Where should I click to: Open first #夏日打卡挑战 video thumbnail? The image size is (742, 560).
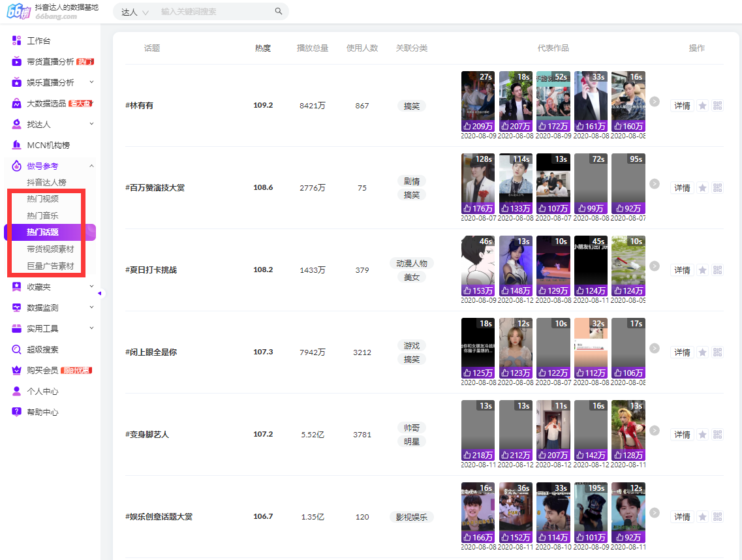[x=478, y=266]
